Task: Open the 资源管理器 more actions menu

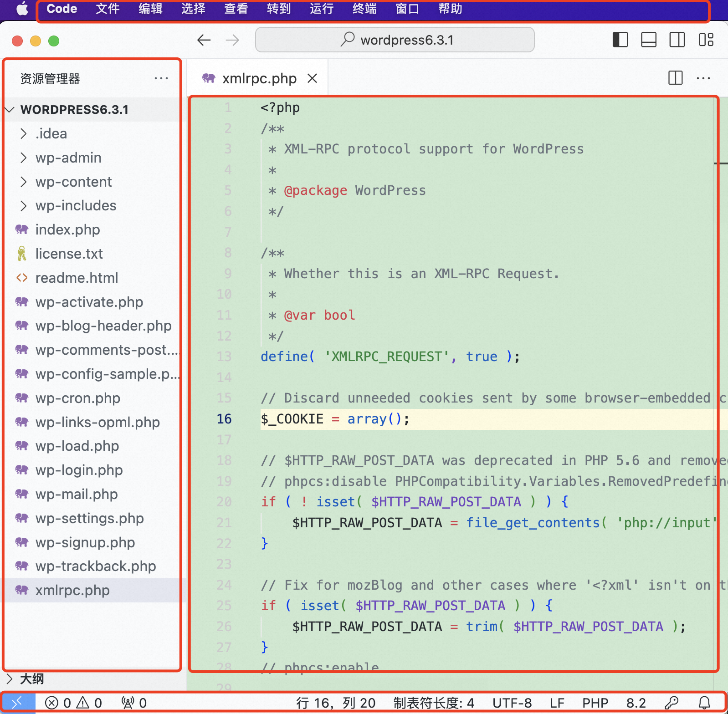Action: (161, 78)
